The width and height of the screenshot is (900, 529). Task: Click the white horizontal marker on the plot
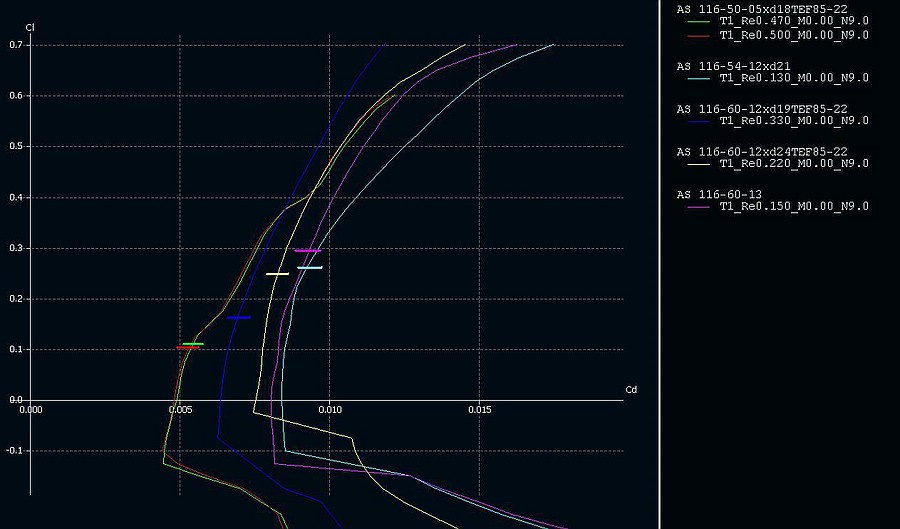click(x=277, y=273)
